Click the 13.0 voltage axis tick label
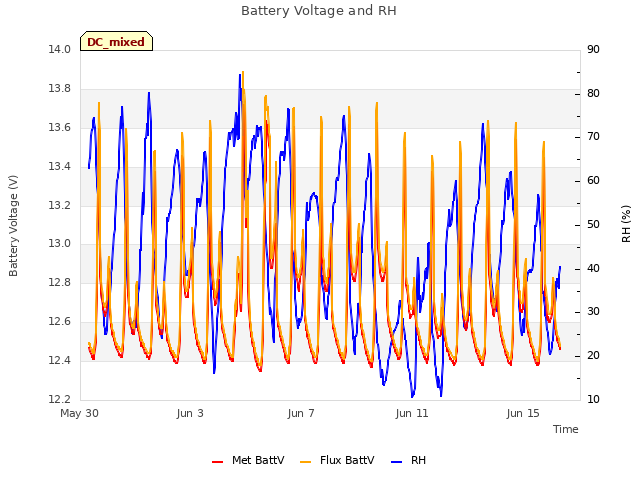Viewport: 640px width, 480px height. coord(60,244)
